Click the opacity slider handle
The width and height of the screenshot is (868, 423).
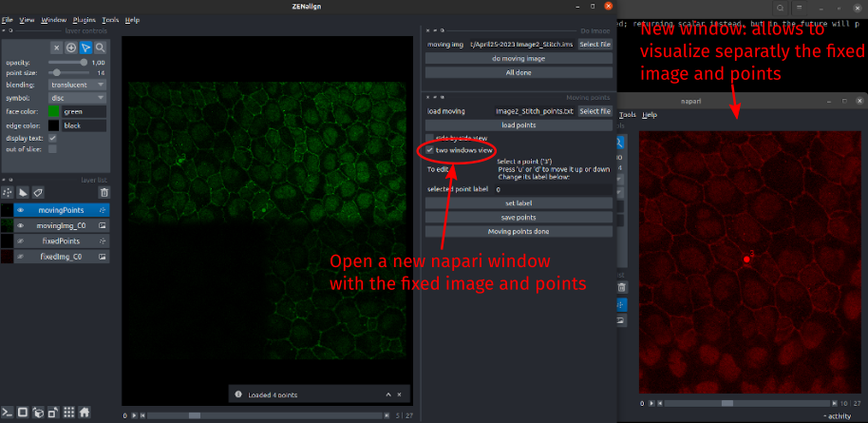pyautogui.click(x=85, y=63)
